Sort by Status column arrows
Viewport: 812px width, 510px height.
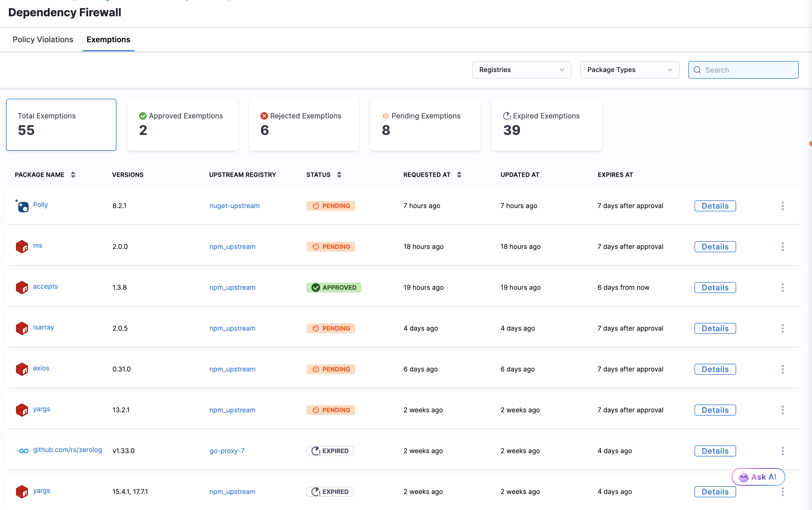tap(339, 175)
